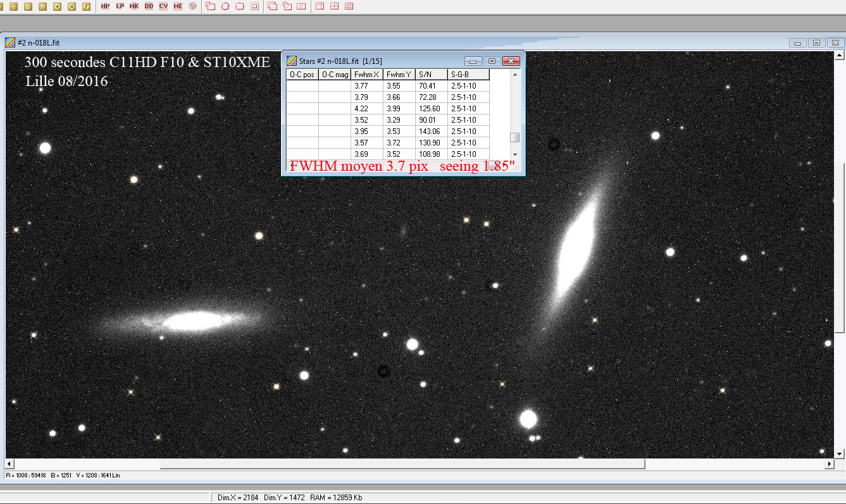Click the cascade windows toolbar icon
This screenshot has height=504, width=846.
coord(272,6)
